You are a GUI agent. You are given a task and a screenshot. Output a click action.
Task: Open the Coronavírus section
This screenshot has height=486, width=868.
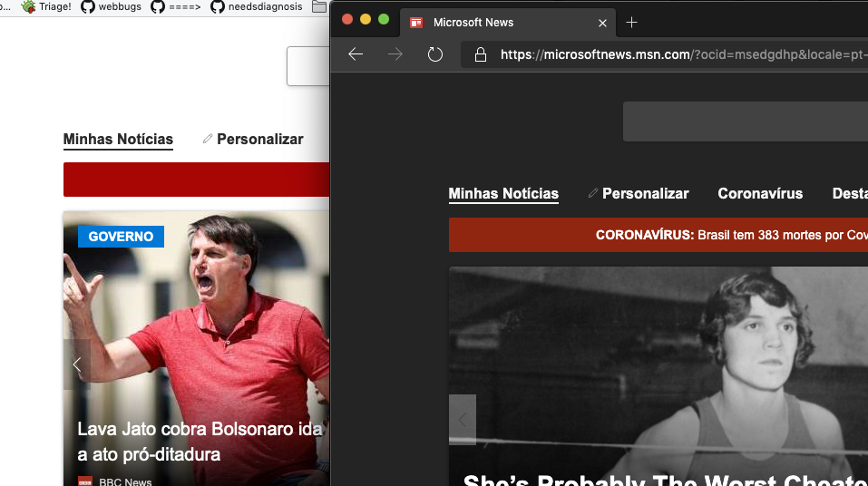tap(760, 194)
